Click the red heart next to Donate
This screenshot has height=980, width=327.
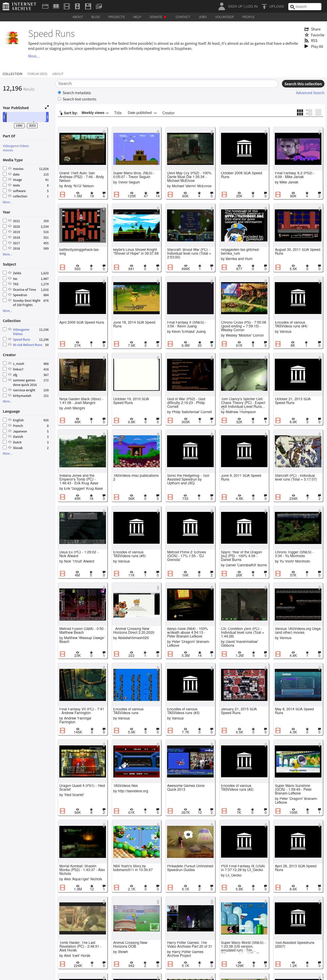[x=165, y=17]
